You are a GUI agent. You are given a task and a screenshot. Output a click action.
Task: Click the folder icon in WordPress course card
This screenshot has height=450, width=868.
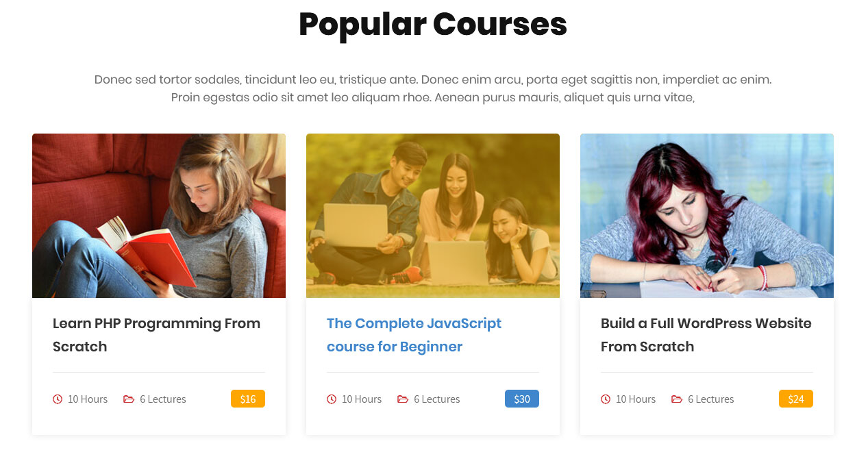pyautogui.click(x=677, y=399)
